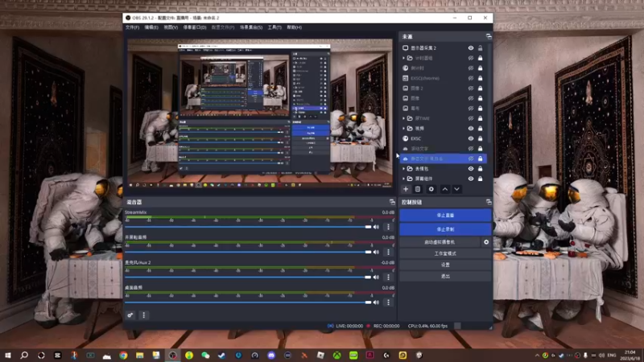Open Xbox app from the taskbar
644x362 pixels.
[336, 356]
